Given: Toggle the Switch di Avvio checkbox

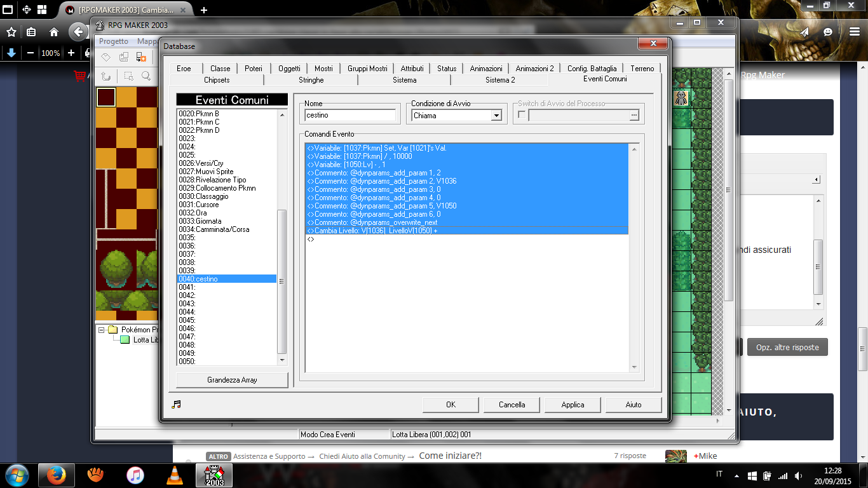Looking at the screenshot, I should (x=522, y=115).
